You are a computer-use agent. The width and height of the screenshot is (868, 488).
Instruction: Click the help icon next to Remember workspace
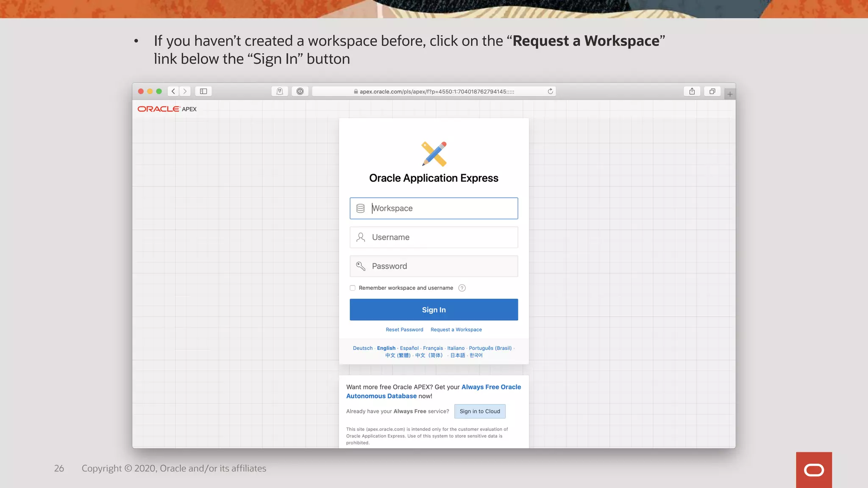click(x=462, y=288)
